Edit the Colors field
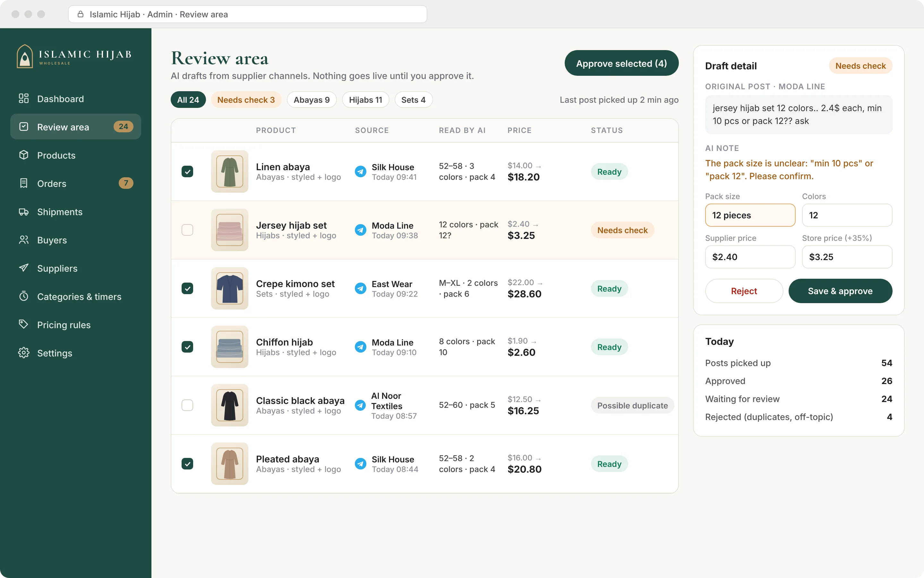Screen dimensions: 924x578 847,215
